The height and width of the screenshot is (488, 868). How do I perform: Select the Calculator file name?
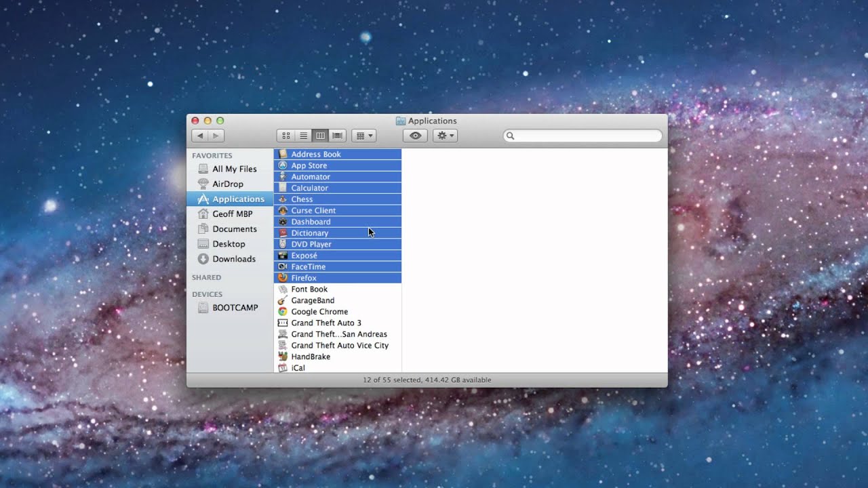[309, 188]
